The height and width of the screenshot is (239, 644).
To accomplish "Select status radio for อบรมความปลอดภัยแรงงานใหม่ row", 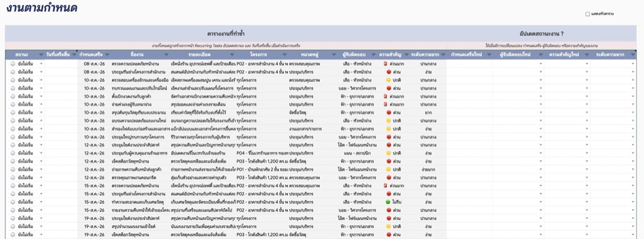I will coord(12,121).
